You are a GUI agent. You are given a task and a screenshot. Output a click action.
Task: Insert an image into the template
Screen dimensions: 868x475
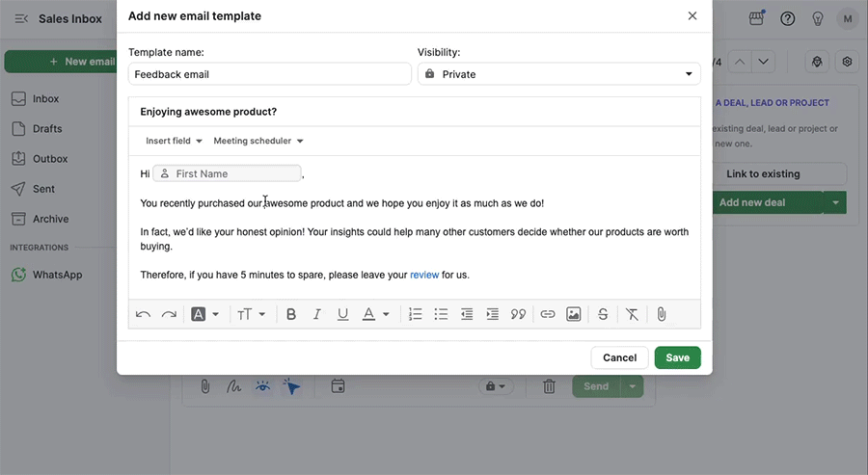point(574,314)
